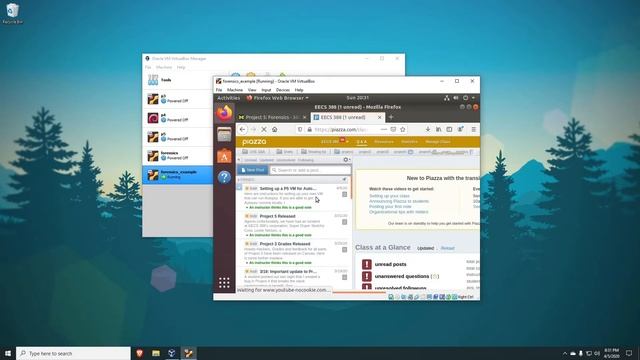Open the Windows Start menu
The image size is (640, 360).
click(8, 353)
